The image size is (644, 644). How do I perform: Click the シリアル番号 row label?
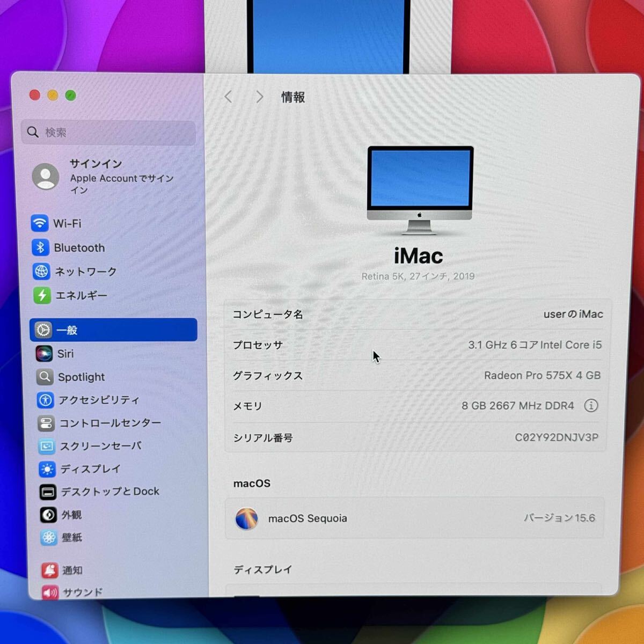tap(263, 438)
